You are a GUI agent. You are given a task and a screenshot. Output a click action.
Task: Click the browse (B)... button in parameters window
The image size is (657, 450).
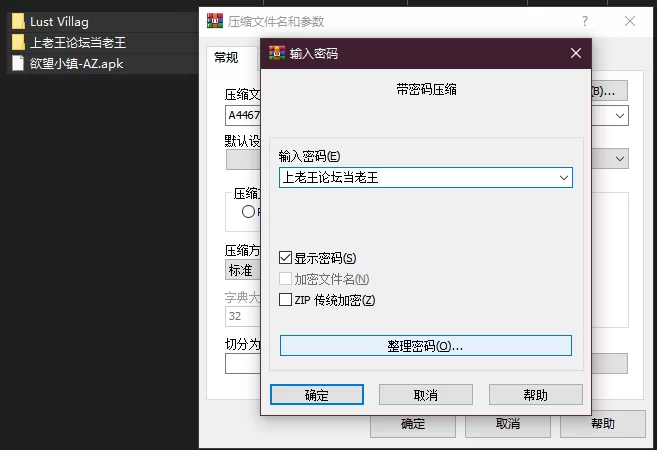609,91
